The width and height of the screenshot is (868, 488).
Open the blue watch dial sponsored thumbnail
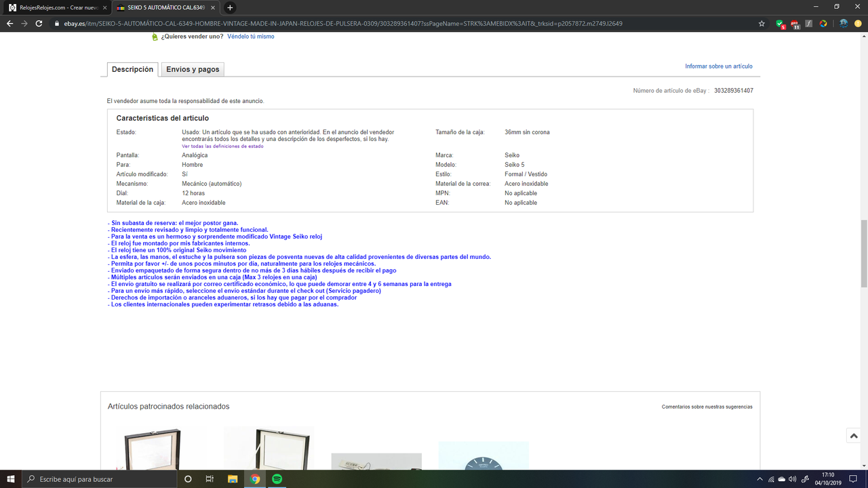(484, 455)
